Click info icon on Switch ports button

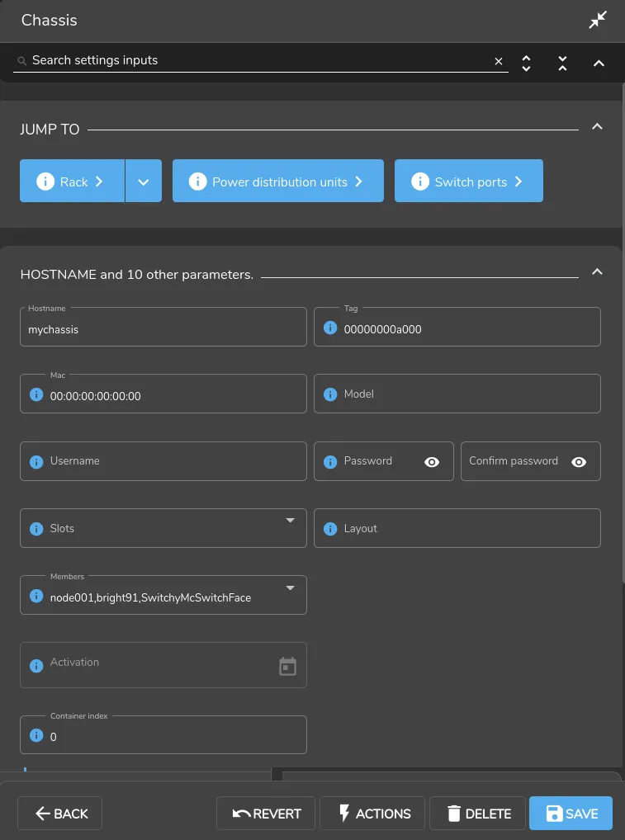(x=420, y=181)
